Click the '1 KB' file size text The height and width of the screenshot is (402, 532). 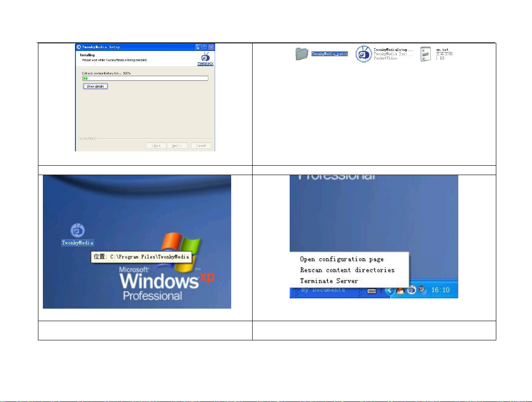tap(440, 58)
